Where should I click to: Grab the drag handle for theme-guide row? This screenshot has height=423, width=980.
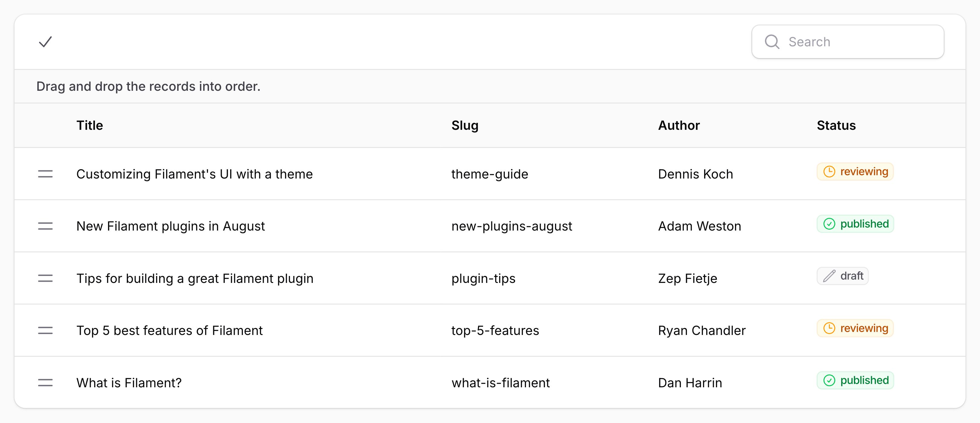click(x=45, y=174)
